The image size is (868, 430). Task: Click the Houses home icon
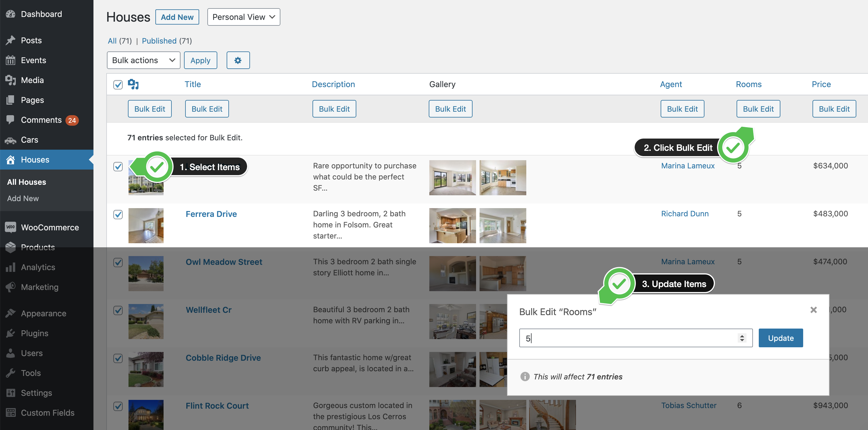(x=11, y=160)
